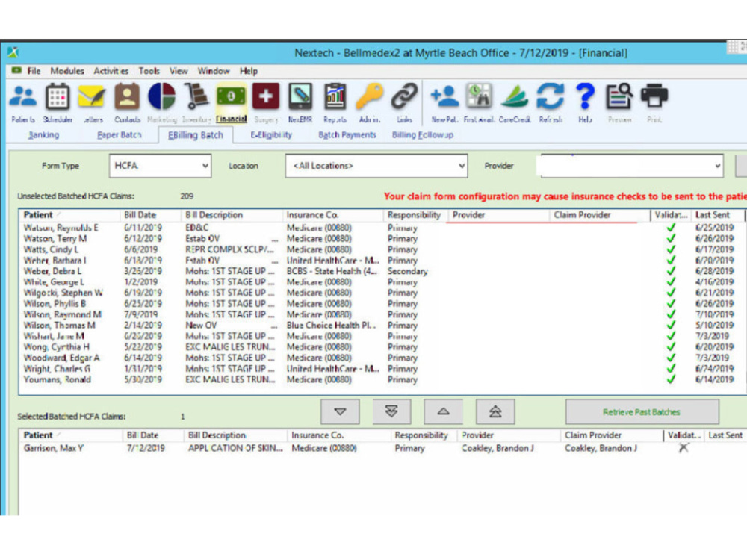Sort unselected claims by Responsibility column
The width and height of the screenshot is (747, 560).
pyautogui.click(x=414, y=215)
